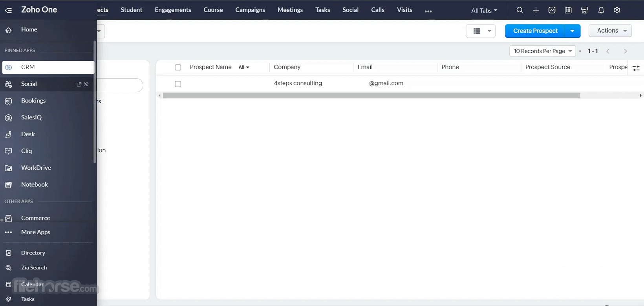Open the Visits tab
The image size is (644, 306).
tap(404, 10)
